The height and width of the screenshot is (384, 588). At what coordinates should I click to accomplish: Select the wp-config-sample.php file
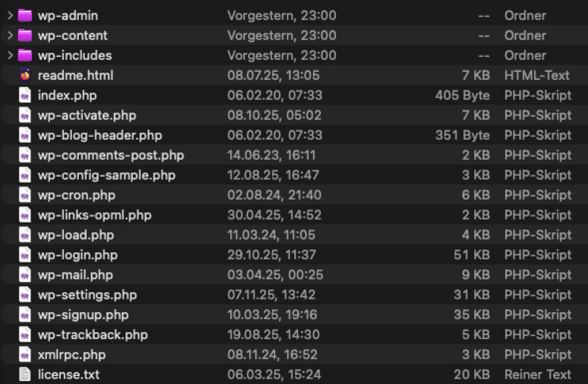coord(106,175)
